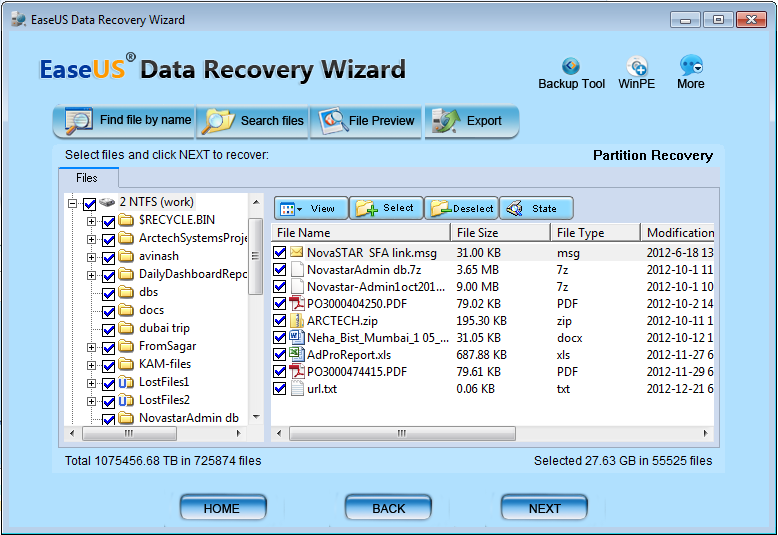
Task: Expand the KAM-files folder node
Action: 91,365
